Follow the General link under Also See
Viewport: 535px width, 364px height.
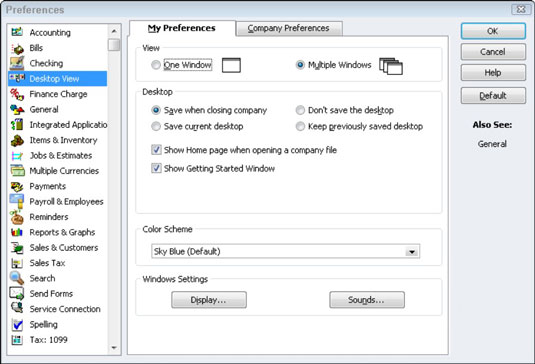point(492,144)
